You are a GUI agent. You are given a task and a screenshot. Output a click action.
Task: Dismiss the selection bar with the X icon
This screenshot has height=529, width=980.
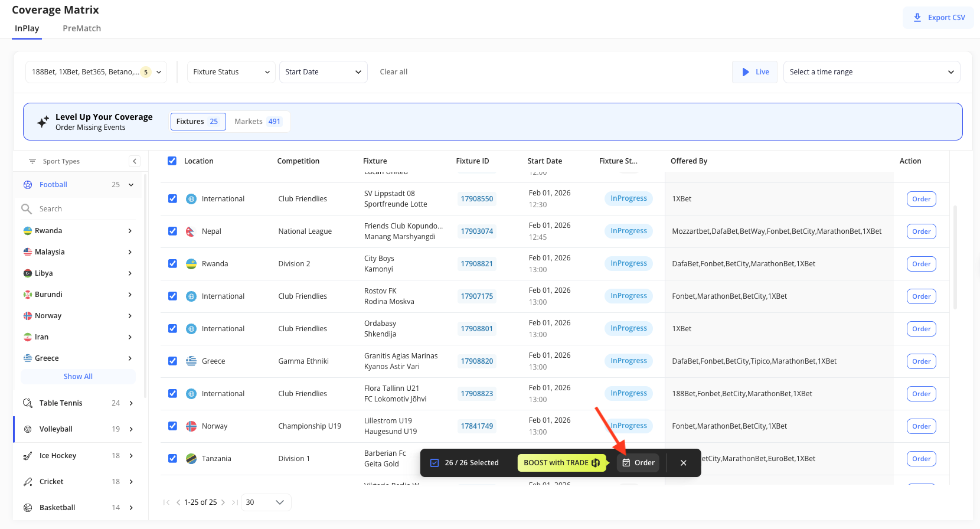coord(683,463)
